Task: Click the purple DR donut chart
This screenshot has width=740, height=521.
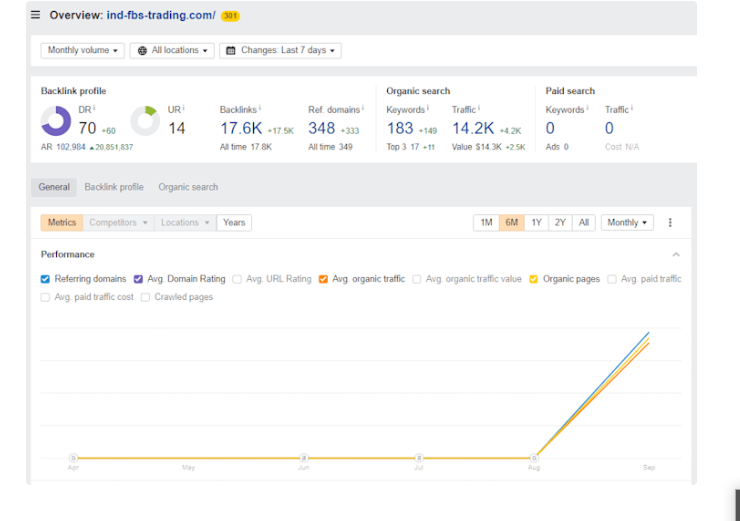Action: (x=56, y=121)
